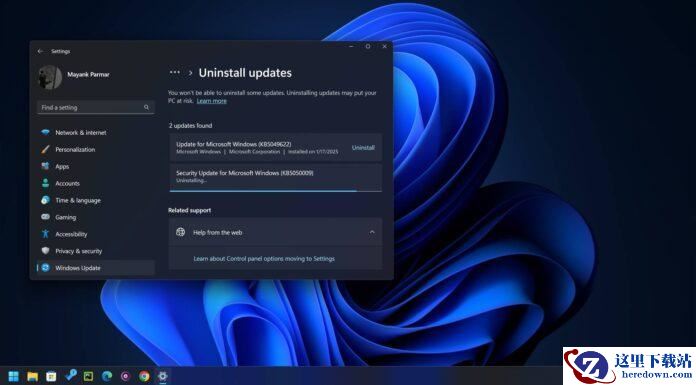Image resolution: width=696 pixels, height=385 pixels.
Task: Click the Windows Update sync icon
Action: click(x=45, y=267)
